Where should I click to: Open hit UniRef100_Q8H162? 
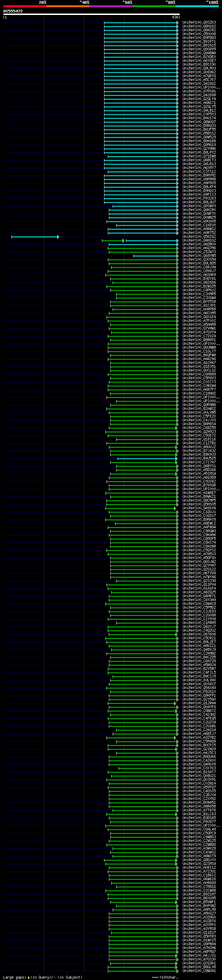(x=199, y=26)
